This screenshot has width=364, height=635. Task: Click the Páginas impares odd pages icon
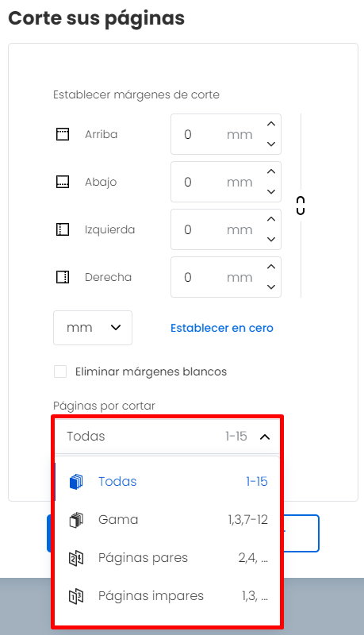[x=76, y=596]
